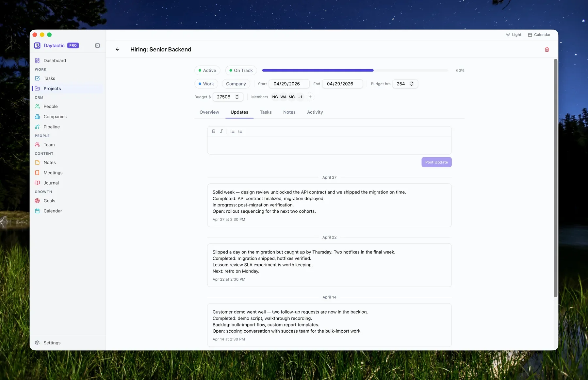Switch to the Overview tab
588x380 pixels.
point(209,112)
